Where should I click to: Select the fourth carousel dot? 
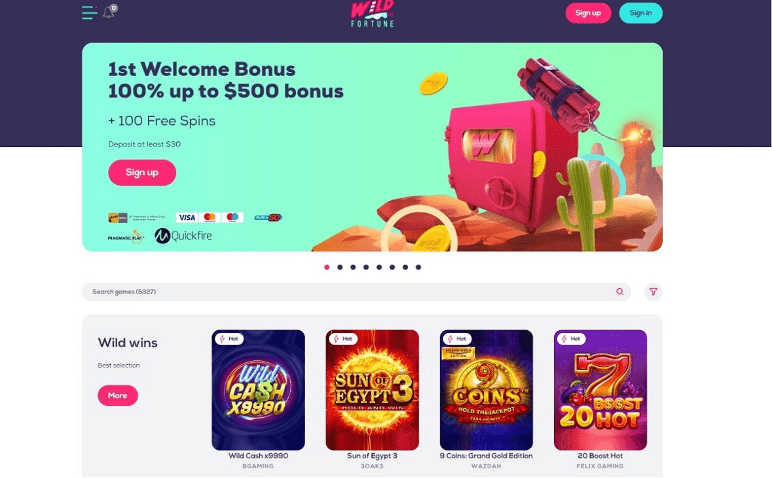pos(366,267)
